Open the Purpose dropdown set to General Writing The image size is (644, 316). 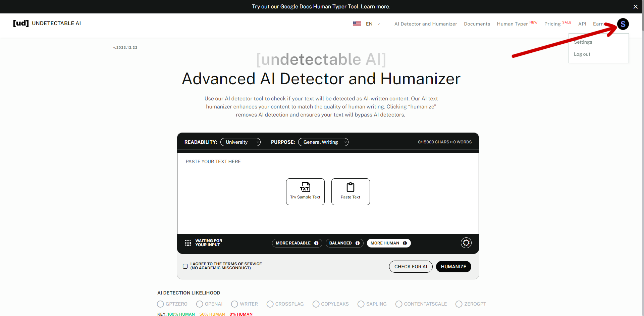click(x=323, y=142)
